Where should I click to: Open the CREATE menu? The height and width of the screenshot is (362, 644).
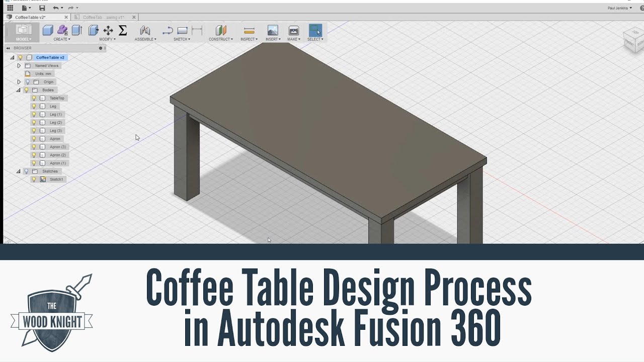point(61,39)
